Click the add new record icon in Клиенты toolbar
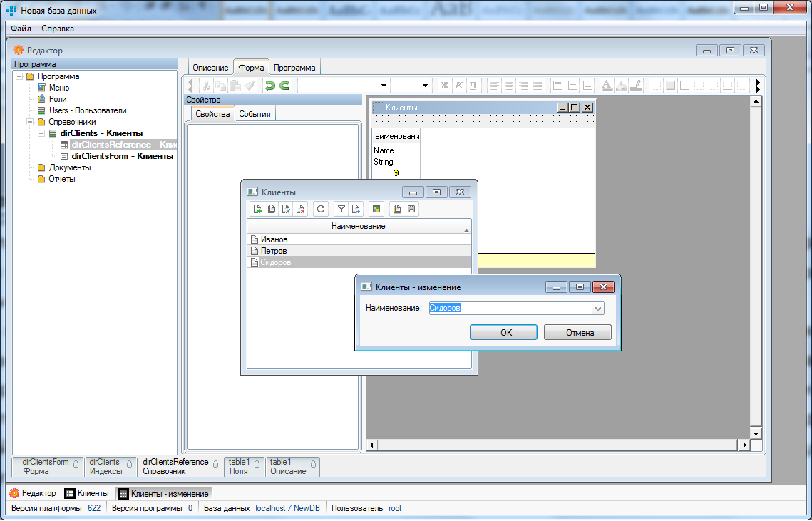This screenshot has height=521, width=812. click(x=258, y=209)
